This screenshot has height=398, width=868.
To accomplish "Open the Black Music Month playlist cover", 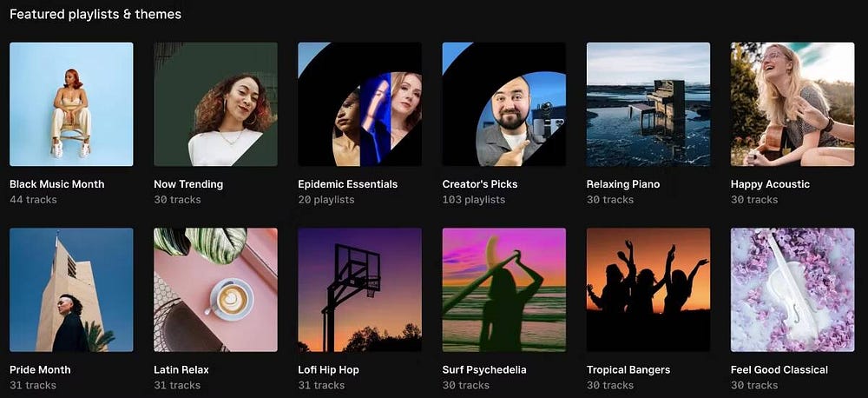I will (x=71, y=104).
